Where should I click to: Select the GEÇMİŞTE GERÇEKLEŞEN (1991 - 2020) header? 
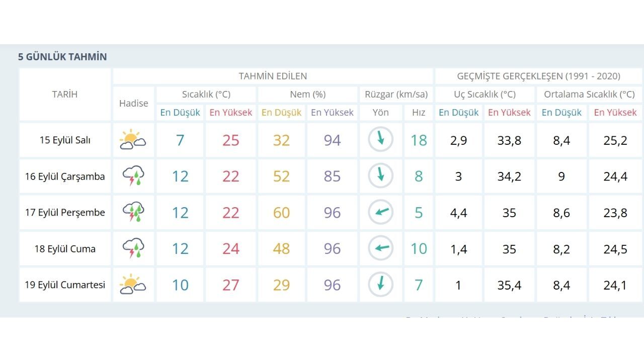[538, 76]
